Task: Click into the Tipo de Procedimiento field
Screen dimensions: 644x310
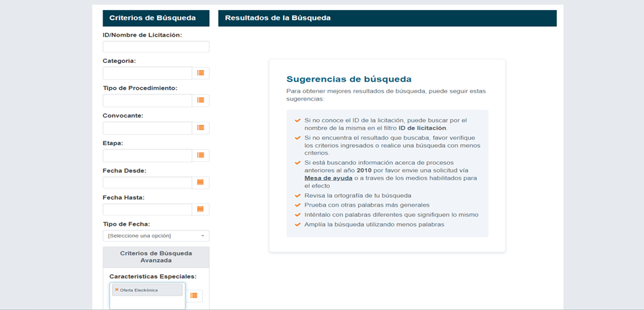Action: [x=147, y=100]
